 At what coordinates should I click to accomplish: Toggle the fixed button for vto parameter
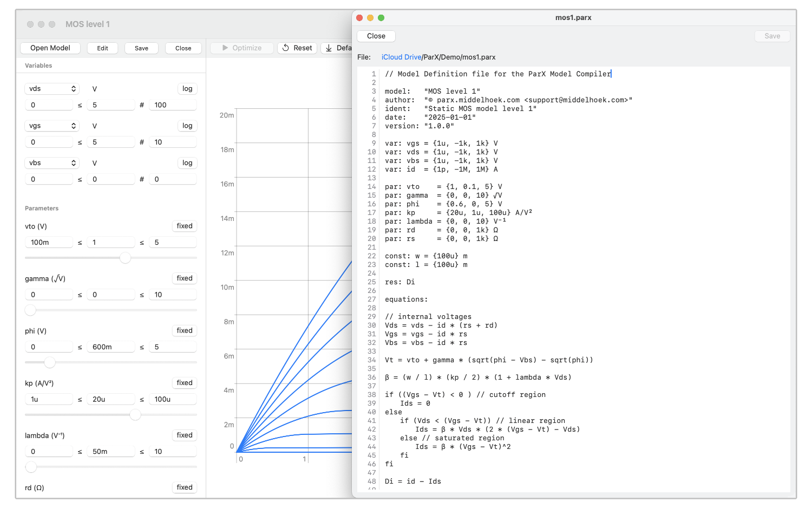click(184, 226)
